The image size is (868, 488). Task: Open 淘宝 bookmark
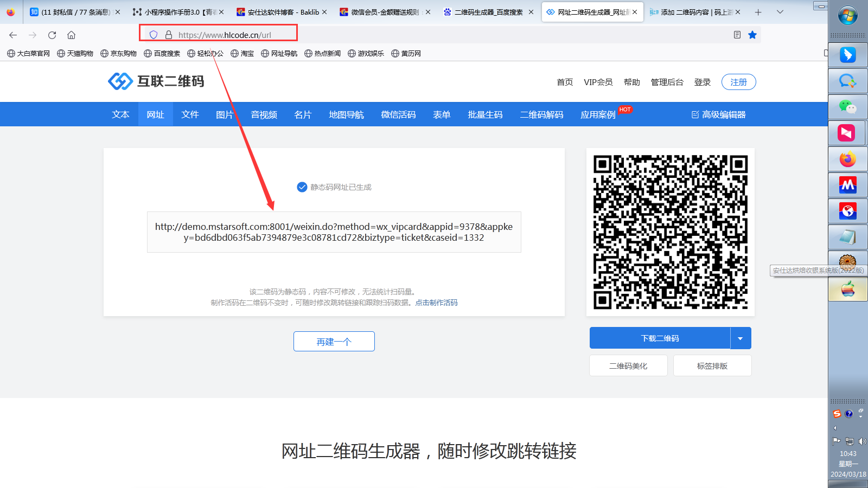(242, 53)
